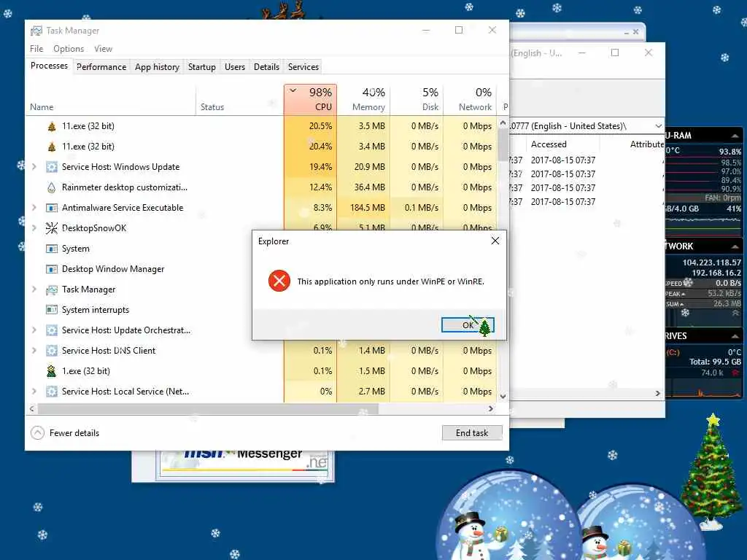Expand Service Host: Local Service group
Viewport: 747px width, 560px height.
point(34,392)
